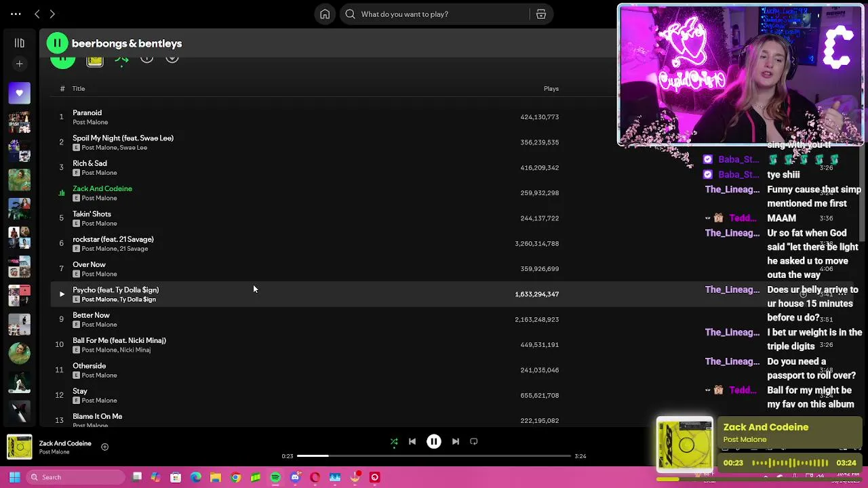Open Task View from the taskbar
868x488 pixels.
pyautogui.click(x=137, y=477)
